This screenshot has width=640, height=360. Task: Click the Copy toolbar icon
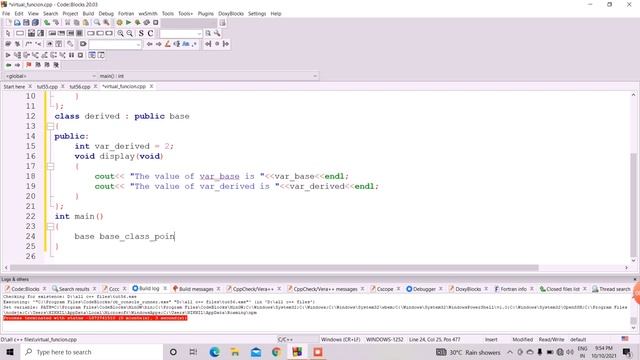pyautogui.click(x=77, y=23)
